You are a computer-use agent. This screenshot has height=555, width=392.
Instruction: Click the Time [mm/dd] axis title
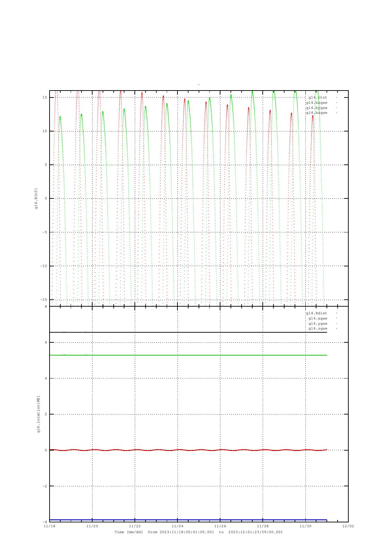tap(129, 532)
